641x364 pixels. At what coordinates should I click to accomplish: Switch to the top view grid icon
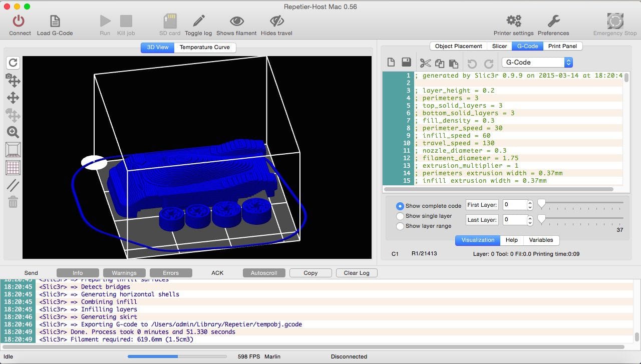click(13, 167)
